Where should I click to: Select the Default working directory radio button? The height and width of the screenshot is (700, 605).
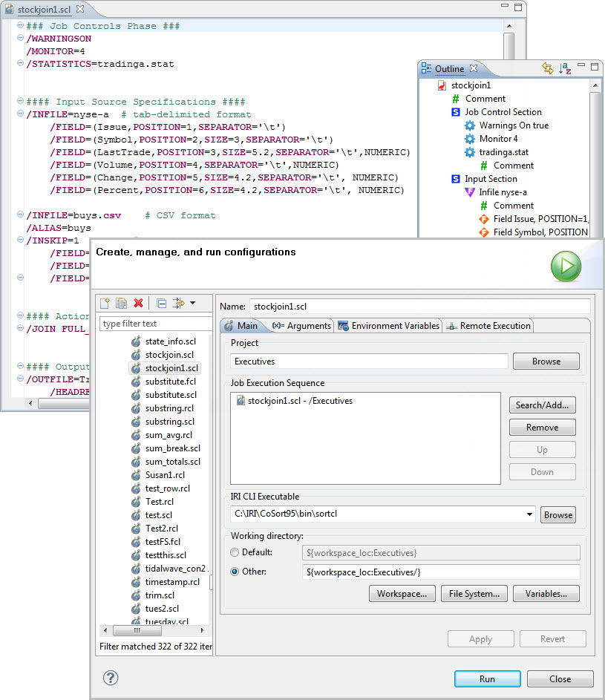235,553
